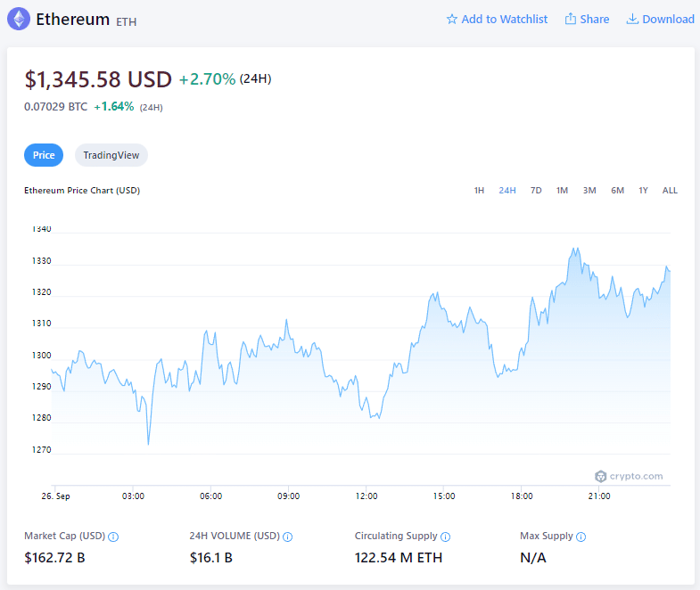Click the crypto.com watermark on chart
The width and height of the screenshot is (700, 590).
[x=629, y=476]
